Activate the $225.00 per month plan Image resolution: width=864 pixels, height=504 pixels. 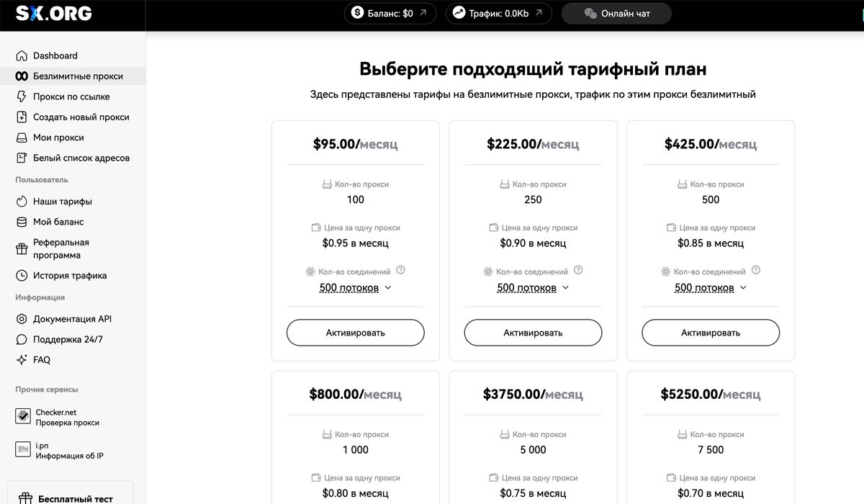pos(533,333)
